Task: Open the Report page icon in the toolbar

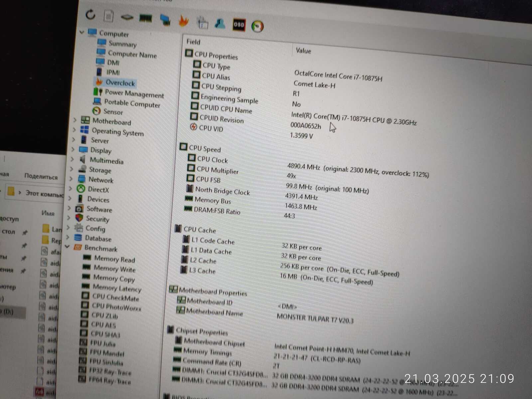Action: tap(108, 16)
